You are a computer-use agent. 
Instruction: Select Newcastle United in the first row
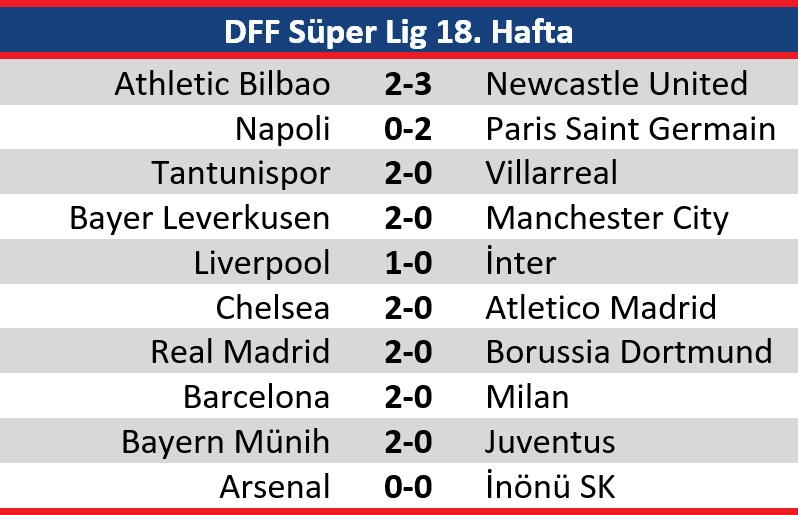pos(617,83)
